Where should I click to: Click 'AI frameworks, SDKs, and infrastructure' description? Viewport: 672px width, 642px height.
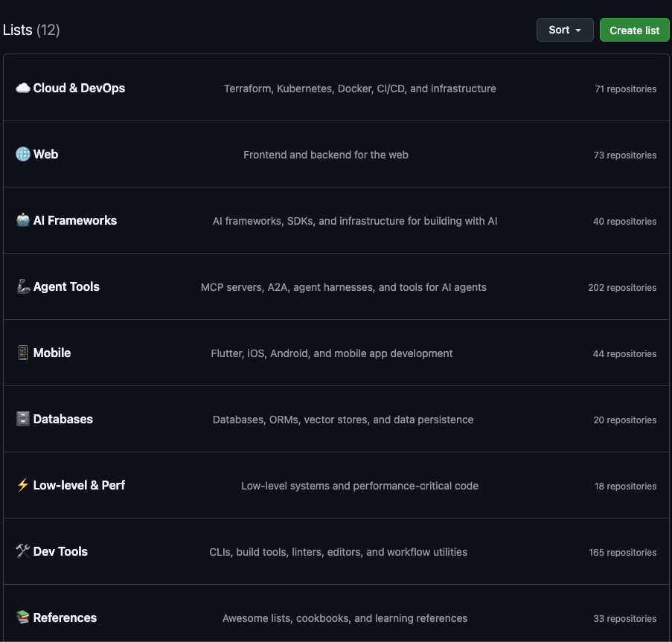tap(355, 221)
